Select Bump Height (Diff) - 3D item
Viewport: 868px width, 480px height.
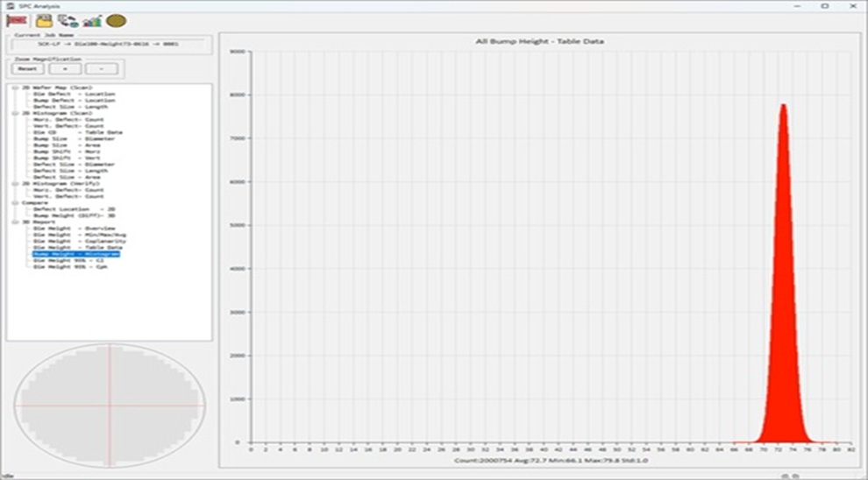(x=75, y=215)
